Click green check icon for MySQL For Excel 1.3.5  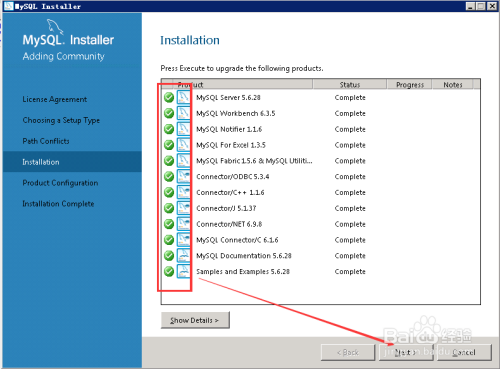[169, 145]
